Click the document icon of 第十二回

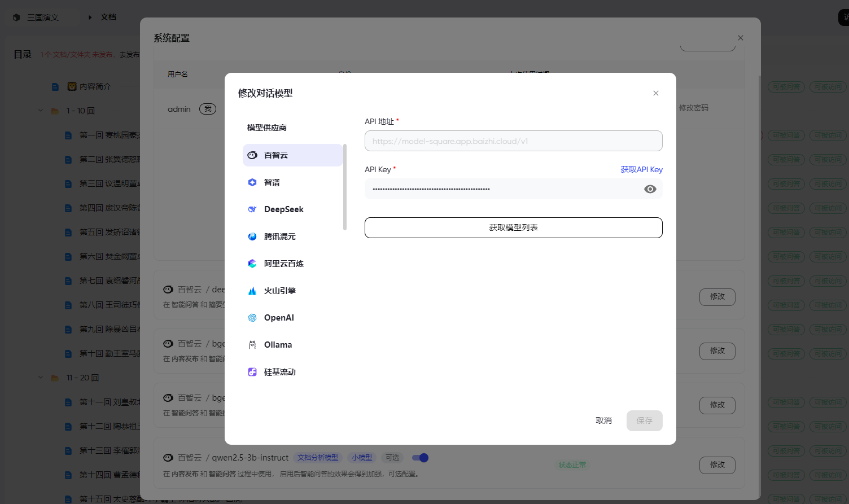tap(68, 427)
